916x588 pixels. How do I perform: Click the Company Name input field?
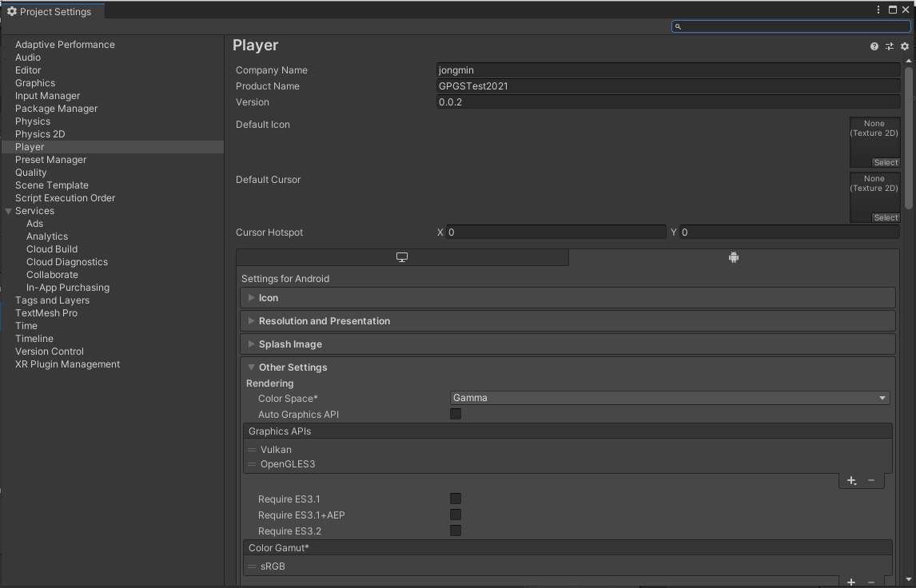coord(667,70)
